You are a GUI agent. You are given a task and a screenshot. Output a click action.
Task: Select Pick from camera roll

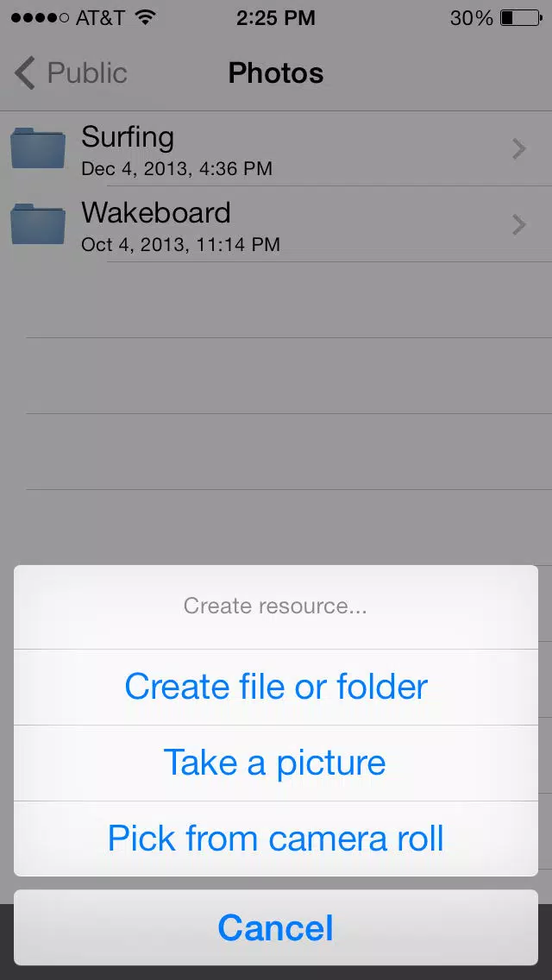coord(276,839)
